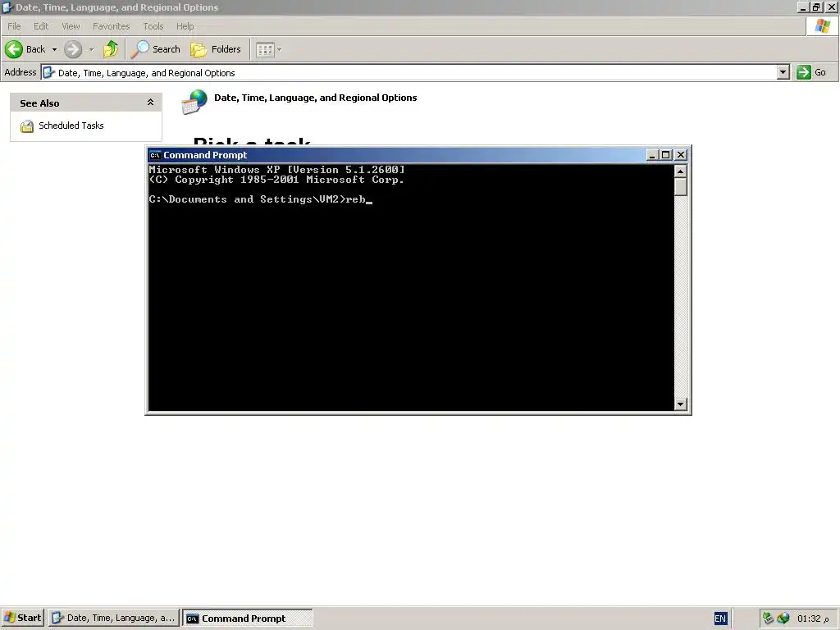Click Command Prompt scrollbar down arrow
840x630 pixels.
680,404
